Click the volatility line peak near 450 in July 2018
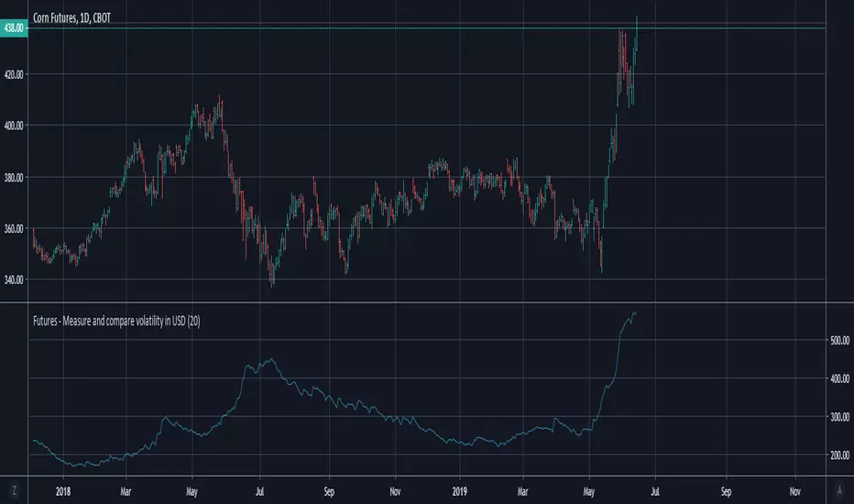 (x=270, y=359)
